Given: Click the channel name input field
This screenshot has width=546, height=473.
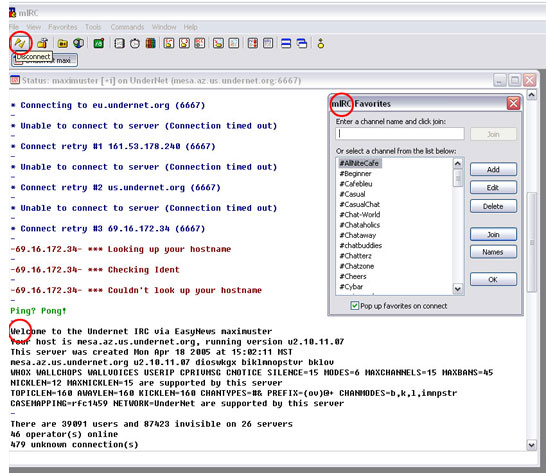Looking at the screenshot, I should [400, 134].
